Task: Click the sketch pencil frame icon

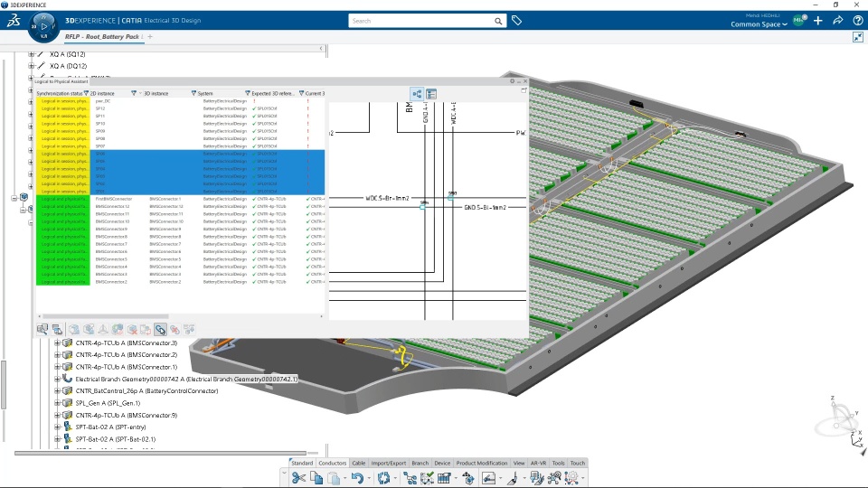Action: pos(489,477)
